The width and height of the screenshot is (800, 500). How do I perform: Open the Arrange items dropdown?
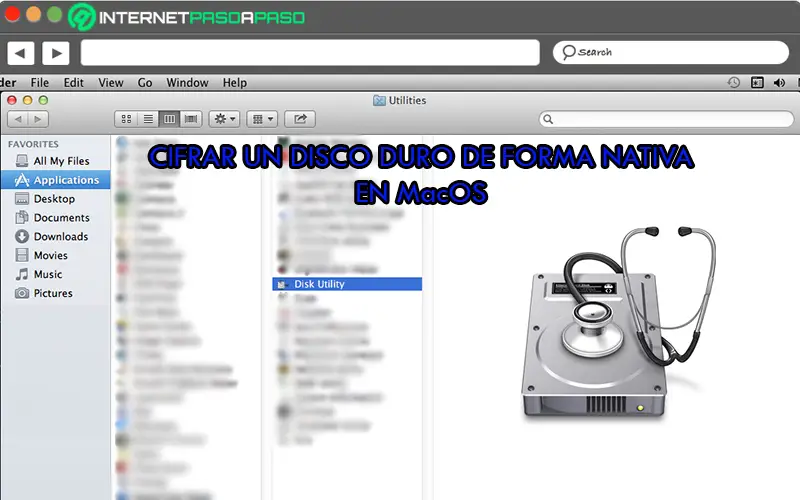[262, 119]
